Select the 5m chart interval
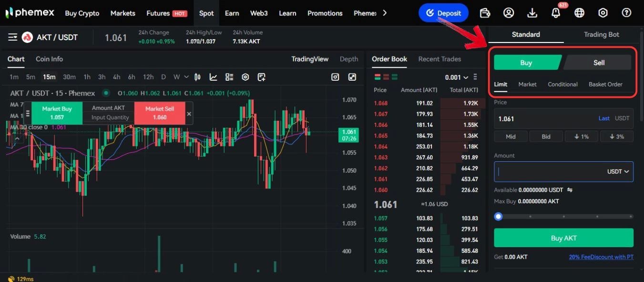Image resolution: width=644 pixels, height=282 pixels. coord(31,77)
